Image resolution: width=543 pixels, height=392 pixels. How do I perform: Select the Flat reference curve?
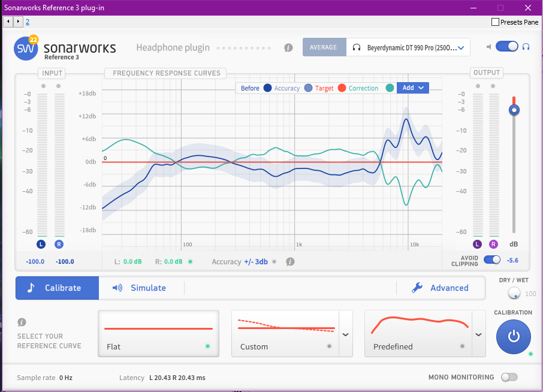coord(158,333)
